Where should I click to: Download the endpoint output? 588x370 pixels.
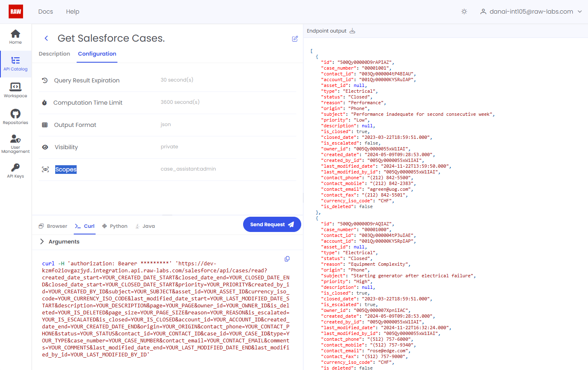click(x=352, y=31)
